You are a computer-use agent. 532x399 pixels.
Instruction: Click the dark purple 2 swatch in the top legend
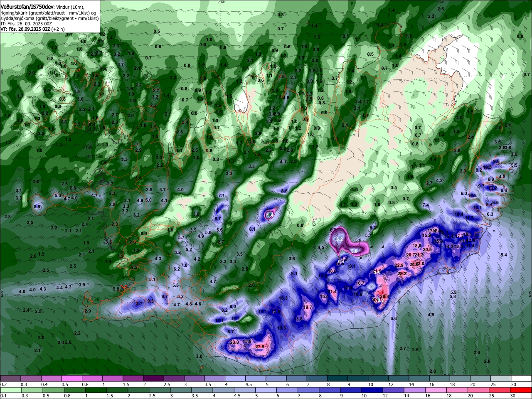click(x=153, y=378)
